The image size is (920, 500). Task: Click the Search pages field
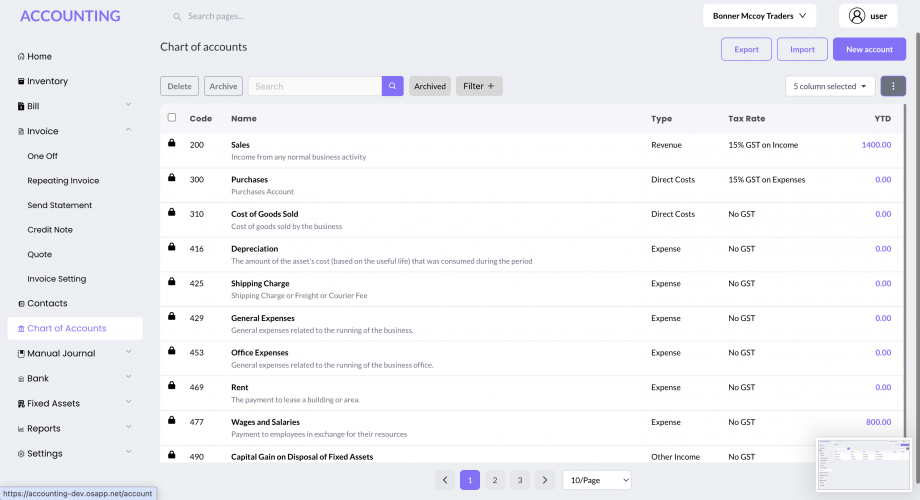215,16
